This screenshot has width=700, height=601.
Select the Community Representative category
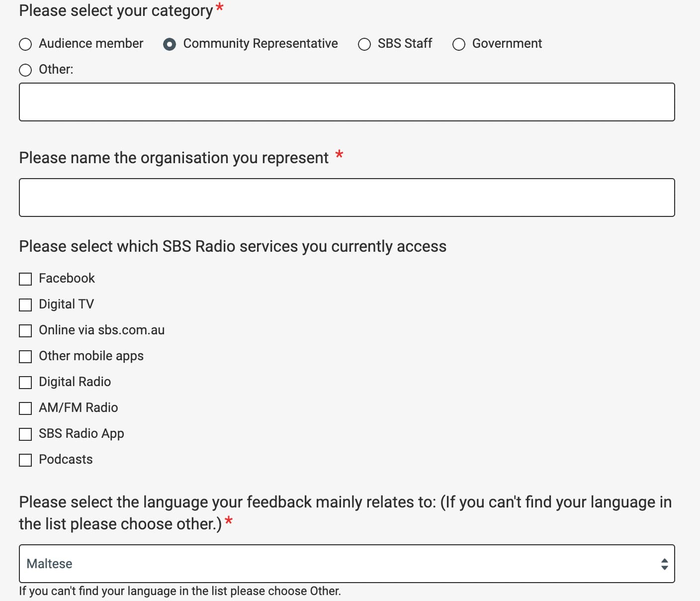[x=170, y=44]
